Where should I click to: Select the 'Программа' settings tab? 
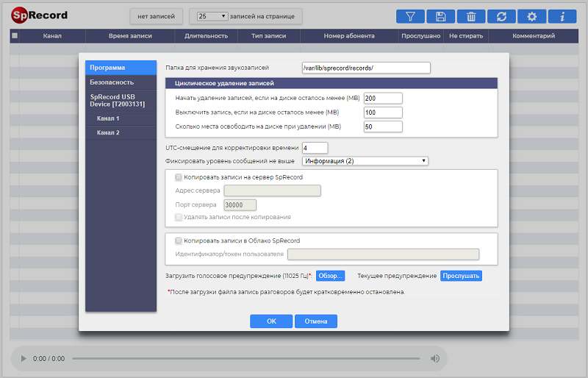121,68
